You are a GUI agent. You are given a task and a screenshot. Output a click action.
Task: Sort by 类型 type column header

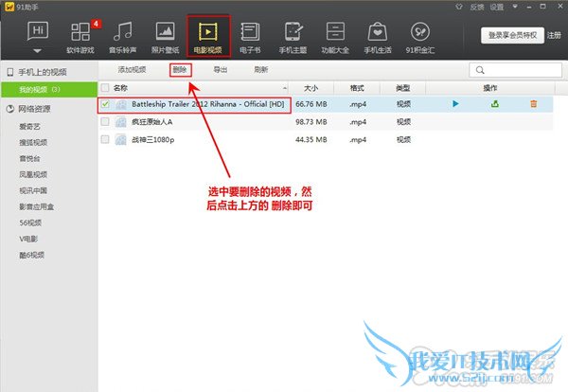(x=403, y=88)
